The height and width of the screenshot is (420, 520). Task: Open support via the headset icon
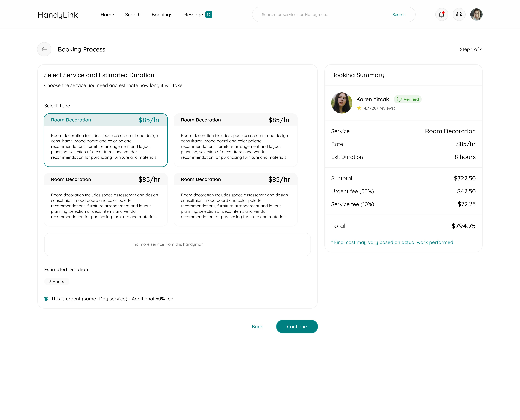point(459,14)
